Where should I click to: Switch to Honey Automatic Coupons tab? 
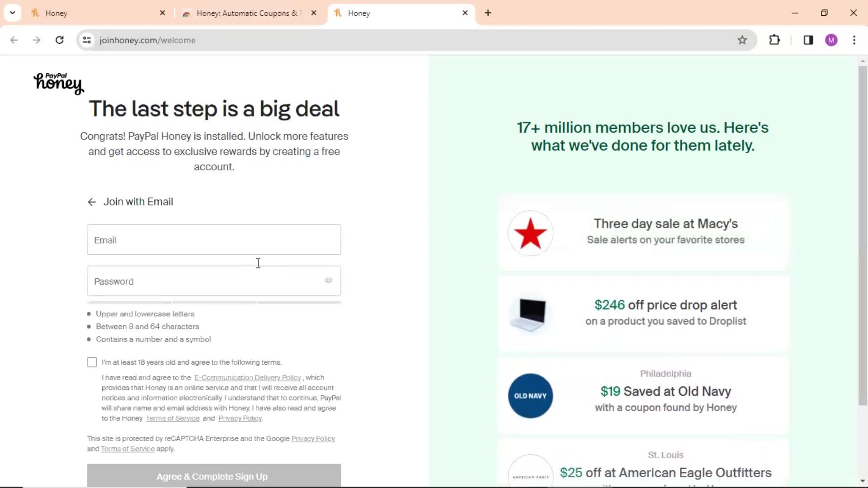249,13
